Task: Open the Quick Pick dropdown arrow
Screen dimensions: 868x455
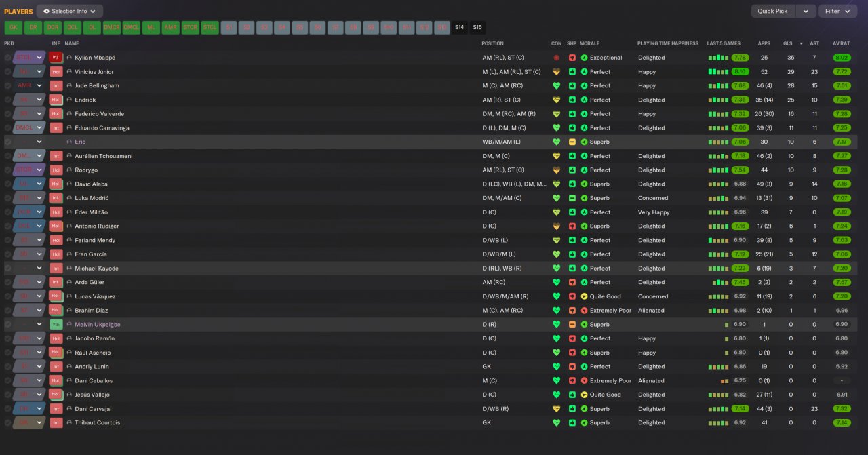Action: (806, 11)
